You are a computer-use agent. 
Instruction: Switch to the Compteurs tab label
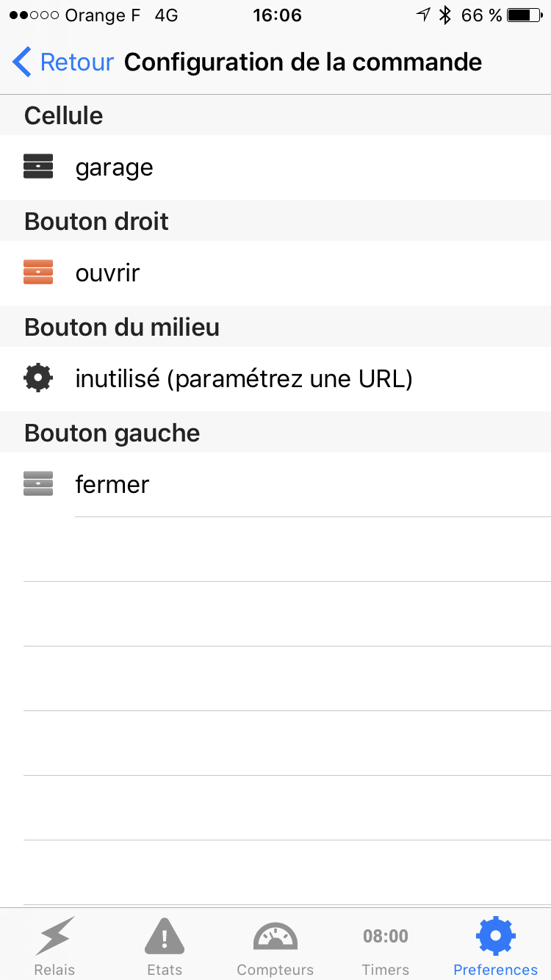point(275,970)
